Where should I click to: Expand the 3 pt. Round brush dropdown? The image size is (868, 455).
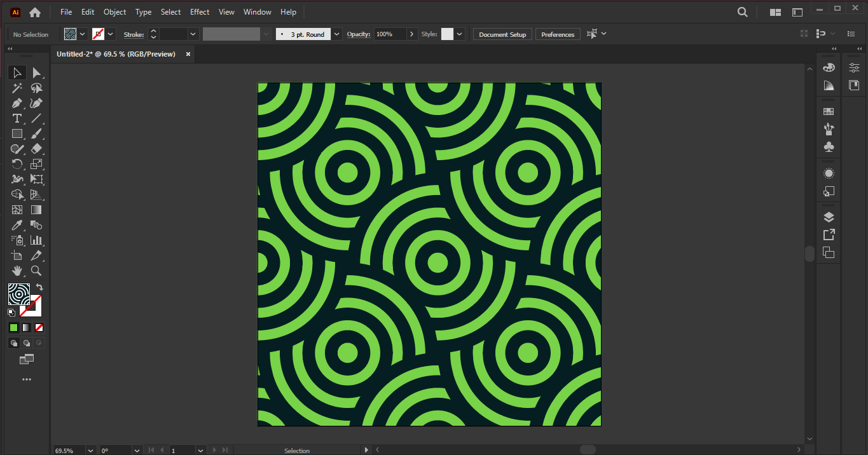point(337,34)
